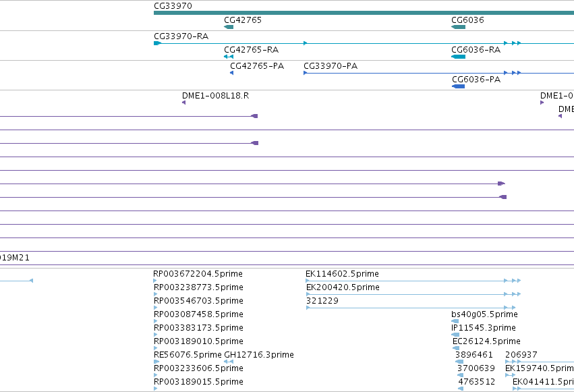Select the blue CG6036-PA feature glyph
The image size is (574, 392).
tap(458, 86)
